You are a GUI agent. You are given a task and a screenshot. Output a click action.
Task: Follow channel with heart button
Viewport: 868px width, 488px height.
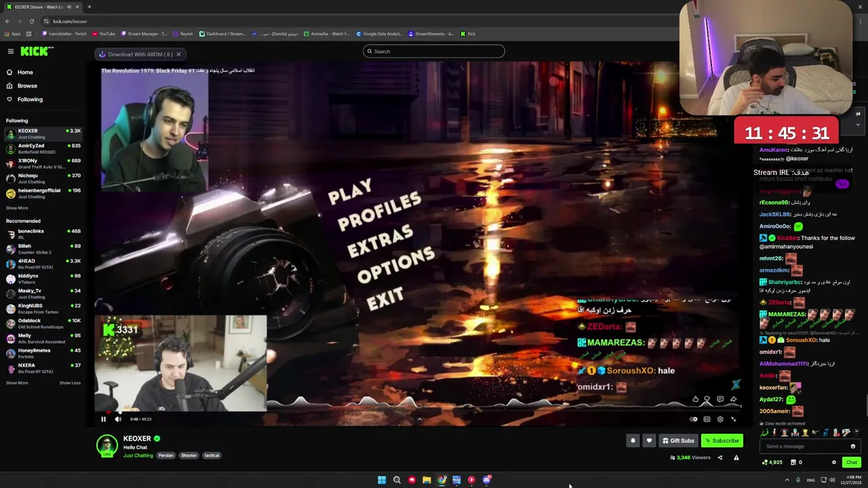(649, 441)
